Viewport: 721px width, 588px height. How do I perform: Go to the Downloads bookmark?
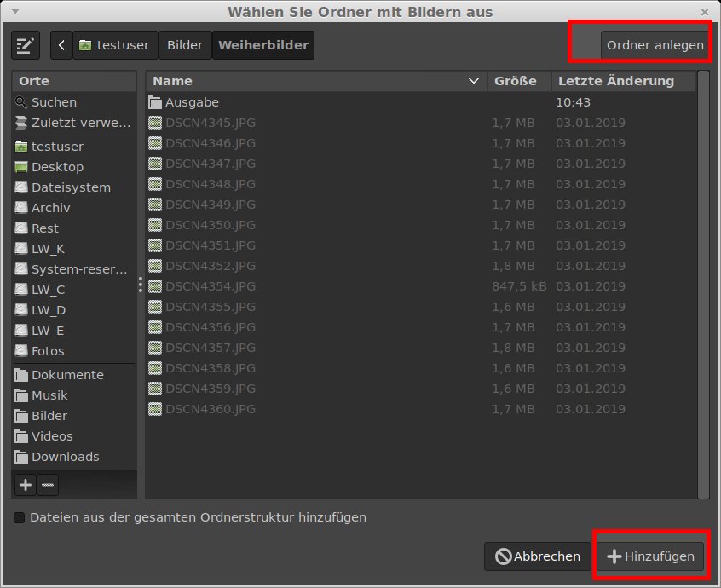coord(74,457)
